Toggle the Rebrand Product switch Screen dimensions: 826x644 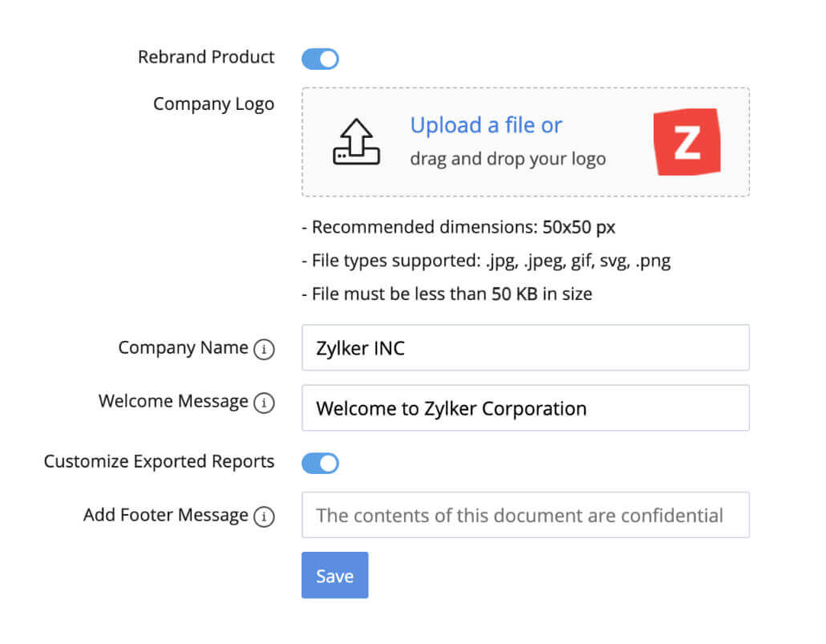tap(320, 59)
